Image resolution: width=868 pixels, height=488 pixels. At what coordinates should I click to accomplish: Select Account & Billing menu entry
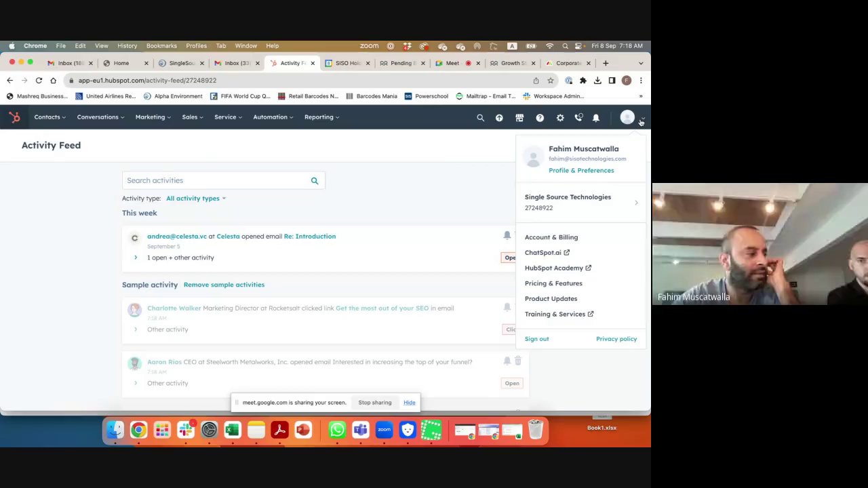click(551, 237)
